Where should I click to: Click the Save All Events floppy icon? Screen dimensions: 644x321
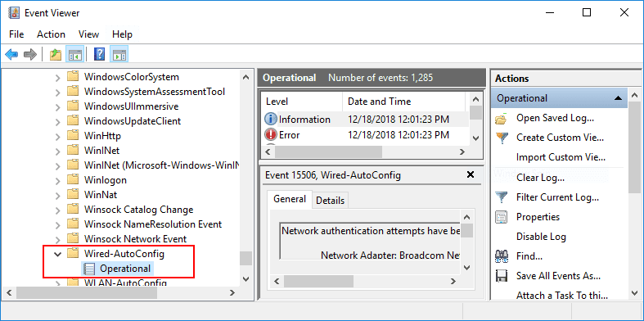coord(502,276)
